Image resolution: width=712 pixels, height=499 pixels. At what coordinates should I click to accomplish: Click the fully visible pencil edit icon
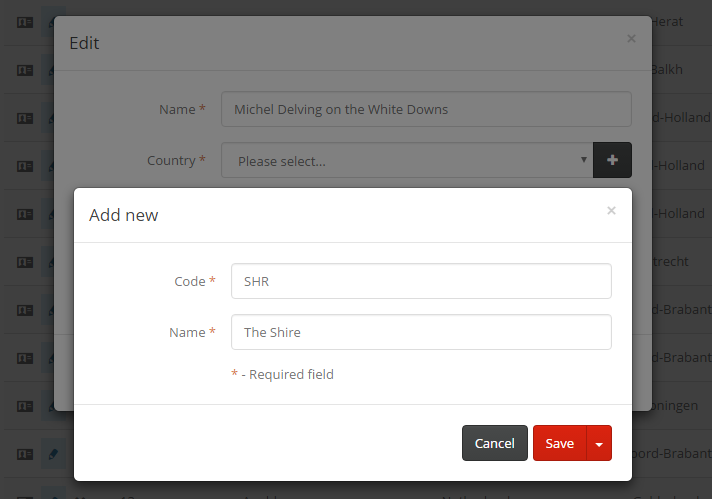click(x=54, y=454)
